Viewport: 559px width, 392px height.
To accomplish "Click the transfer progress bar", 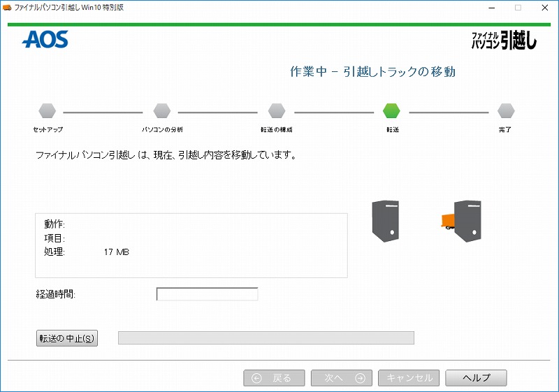I will tap(266, 337).
